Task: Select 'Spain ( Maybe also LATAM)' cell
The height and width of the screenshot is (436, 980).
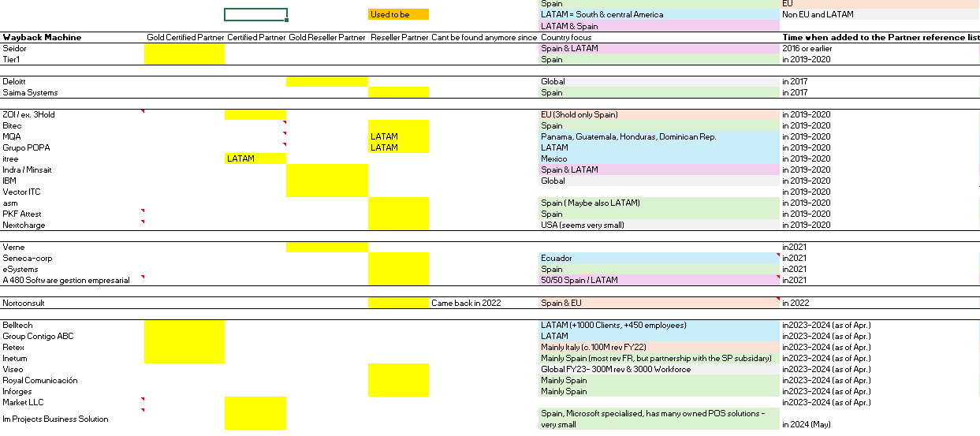Action: (x=659, y=203)
